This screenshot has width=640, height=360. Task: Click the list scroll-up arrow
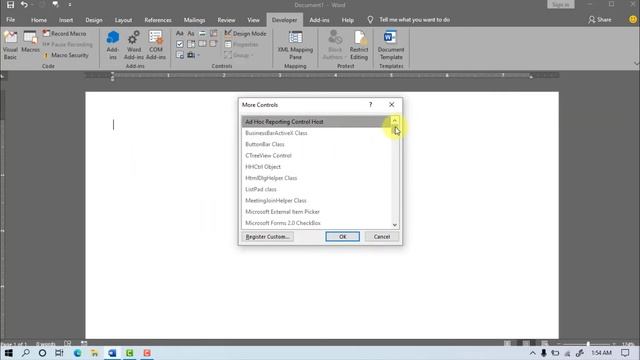395,120
